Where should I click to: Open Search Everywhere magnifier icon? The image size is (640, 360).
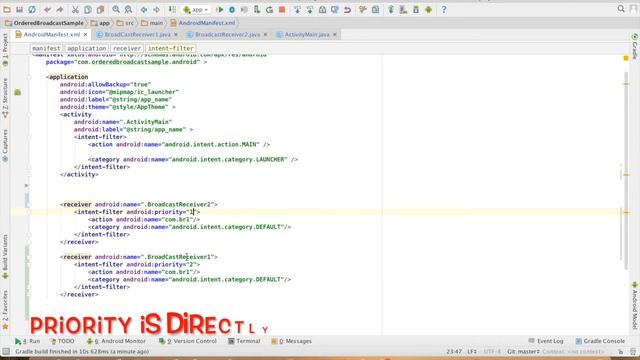(621, 9)
